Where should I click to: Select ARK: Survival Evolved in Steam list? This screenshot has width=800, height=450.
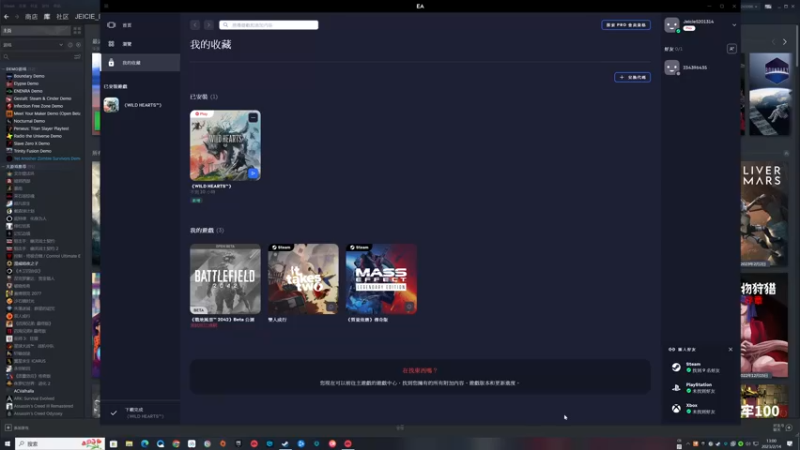coord(34,398)
